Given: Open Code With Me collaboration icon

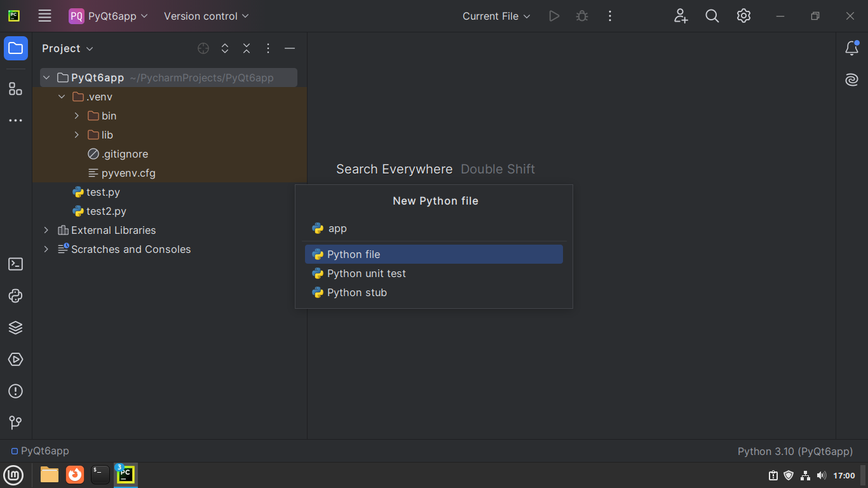Looking at the screenshot, I should [x=681, y=16].
